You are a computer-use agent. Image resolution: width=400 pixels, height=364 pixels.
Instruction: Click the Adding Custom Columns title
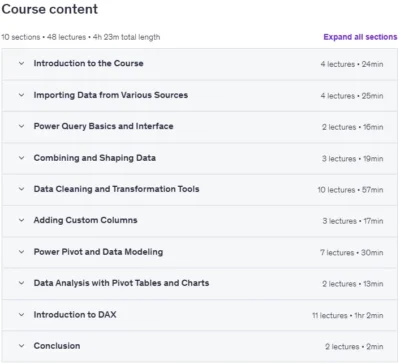pyautogui.click(x=85, y=220)
